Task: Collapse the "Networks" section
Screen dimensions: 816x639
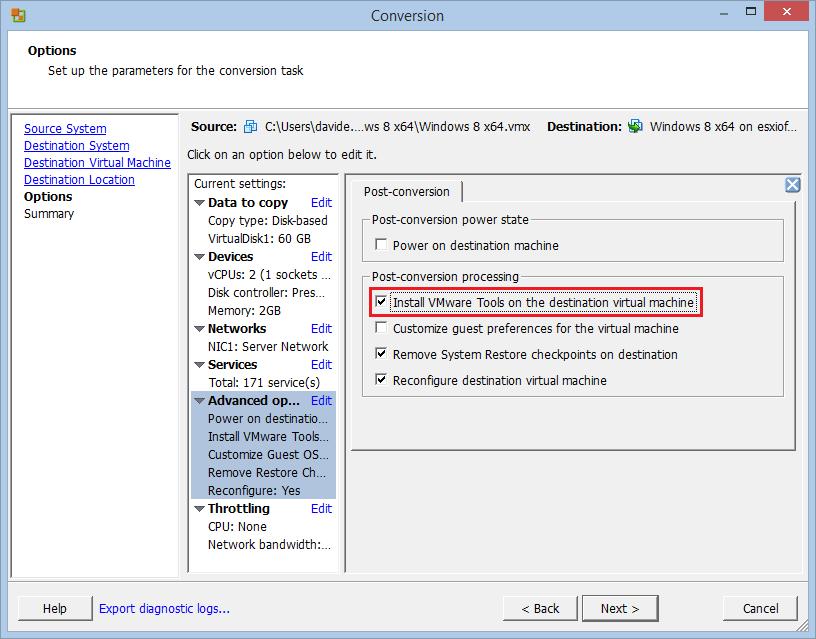Action: (x=200, y=328)
